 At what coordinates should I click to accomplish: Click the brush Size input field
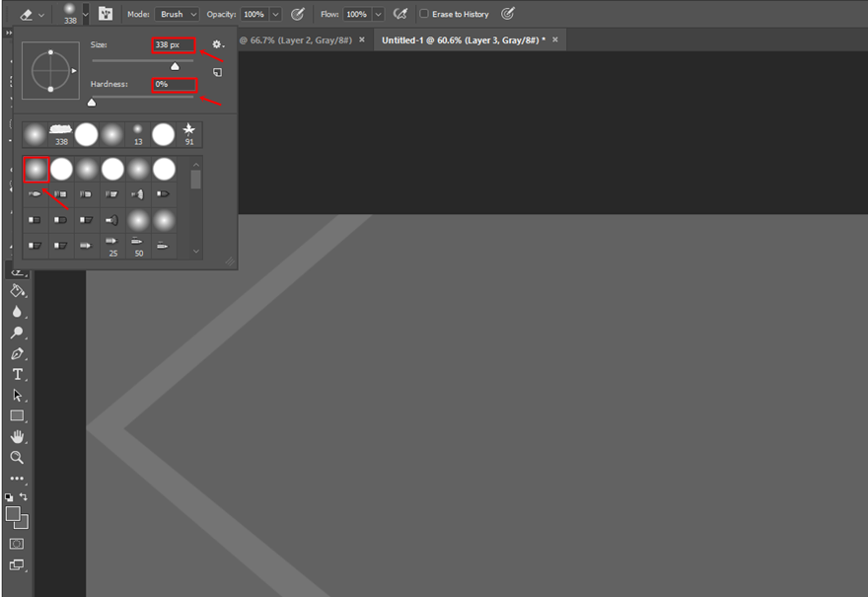point(174,44)
